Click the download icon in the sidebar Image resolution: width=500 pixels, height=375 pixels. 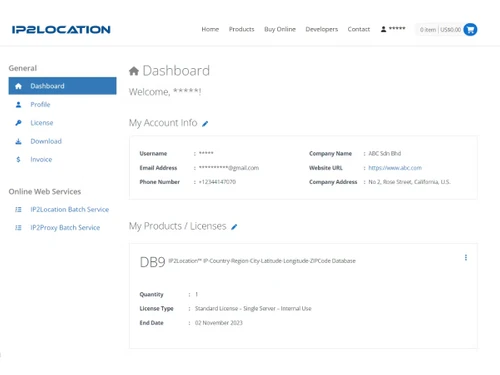(18, 141)
